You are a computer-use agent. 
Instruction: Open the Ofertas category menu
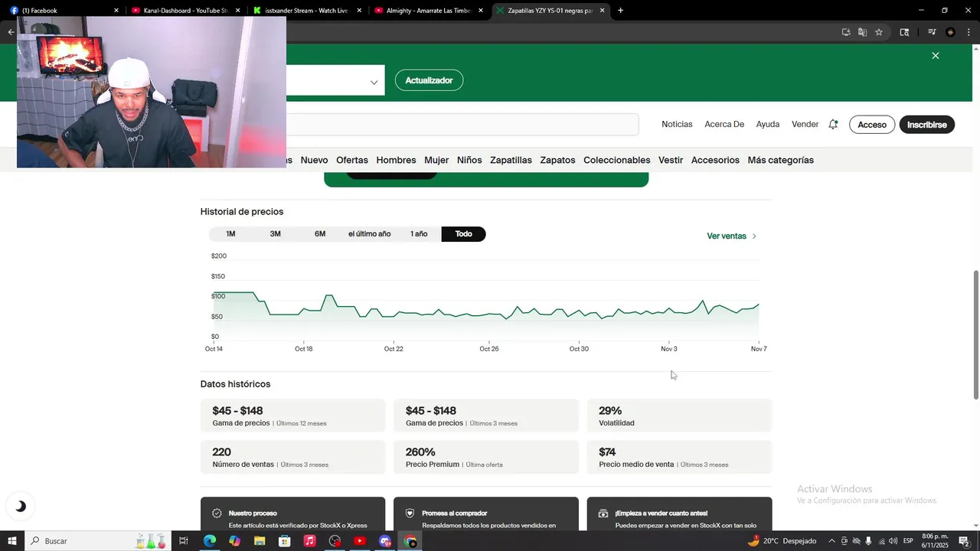tap(352, 160)
